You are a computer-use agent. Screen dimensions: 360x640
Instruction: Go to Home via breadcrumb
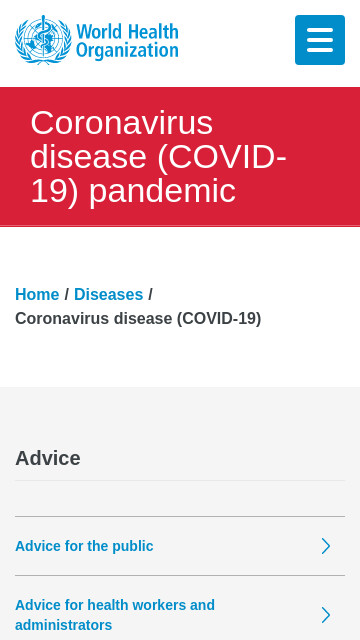pyautogui.click(x=37, y=294)
